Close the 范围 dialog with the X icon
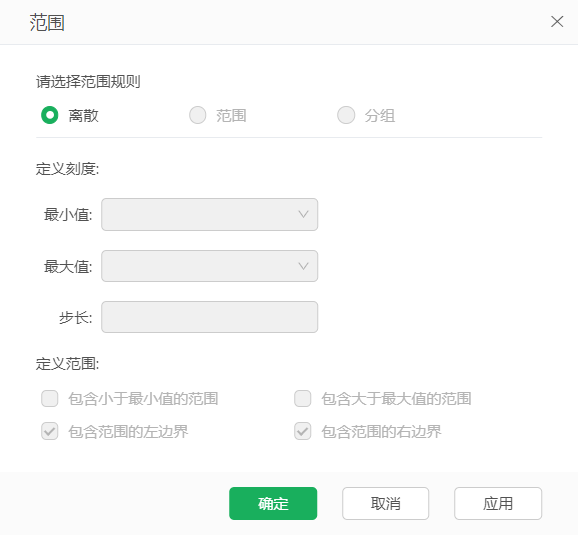Viewport: 578px width, 540px height. coord(557,21)
